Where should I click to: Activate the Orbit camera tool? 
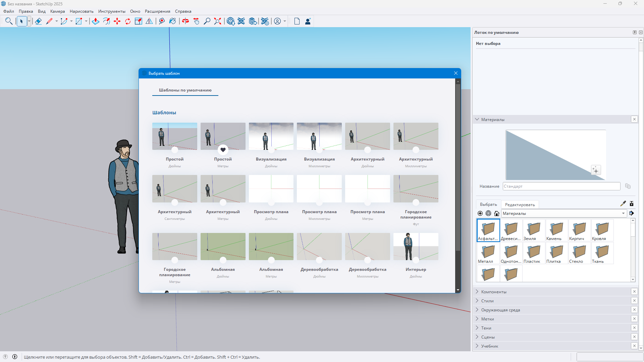point(185,21)
